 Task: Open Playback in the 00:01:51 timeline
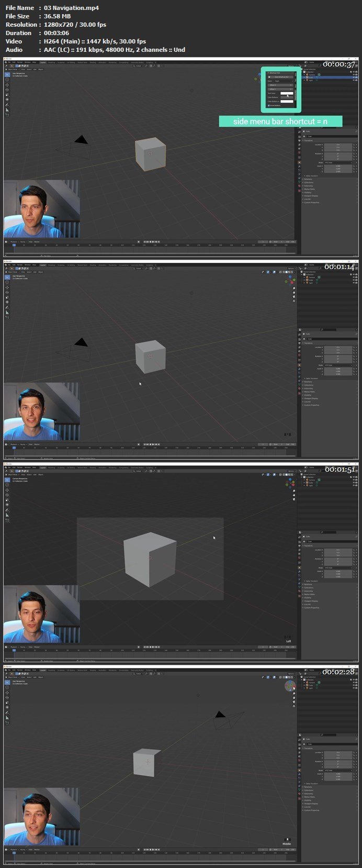point(14,647)
